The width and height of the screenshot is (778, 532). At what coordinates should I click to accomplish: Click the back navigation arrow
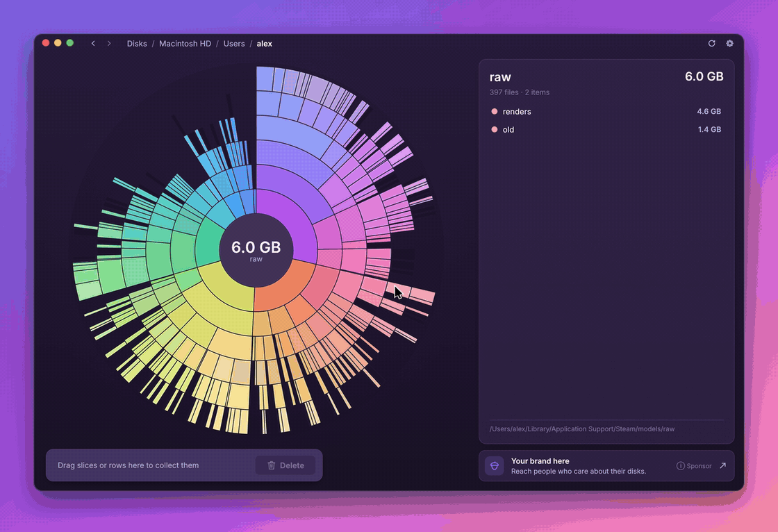[93, 44]
